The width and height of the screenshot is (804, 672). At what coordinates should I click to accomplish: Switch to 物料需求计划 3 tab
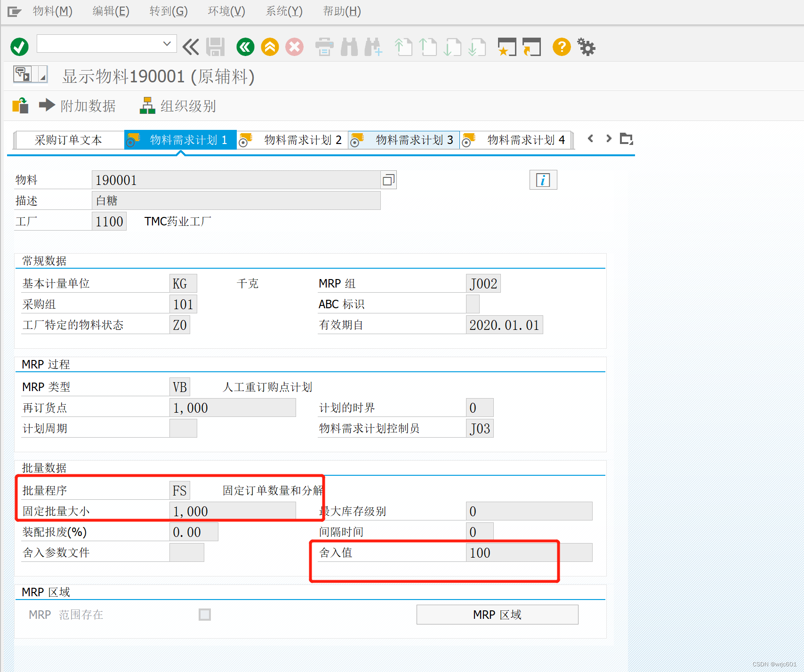(404, 140)
